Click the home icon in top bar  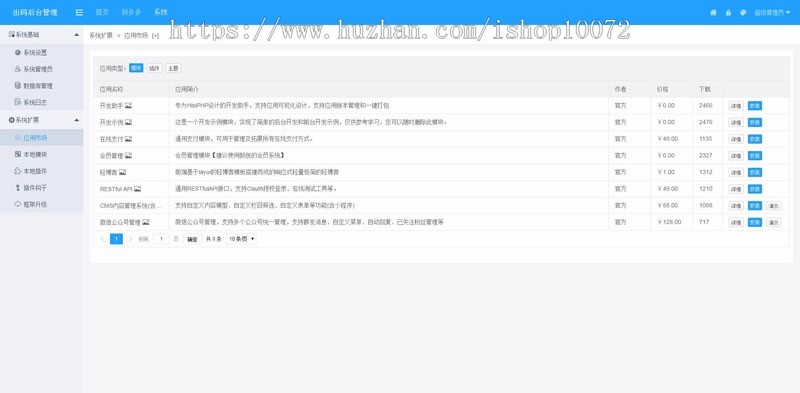(x=713, y=12)
